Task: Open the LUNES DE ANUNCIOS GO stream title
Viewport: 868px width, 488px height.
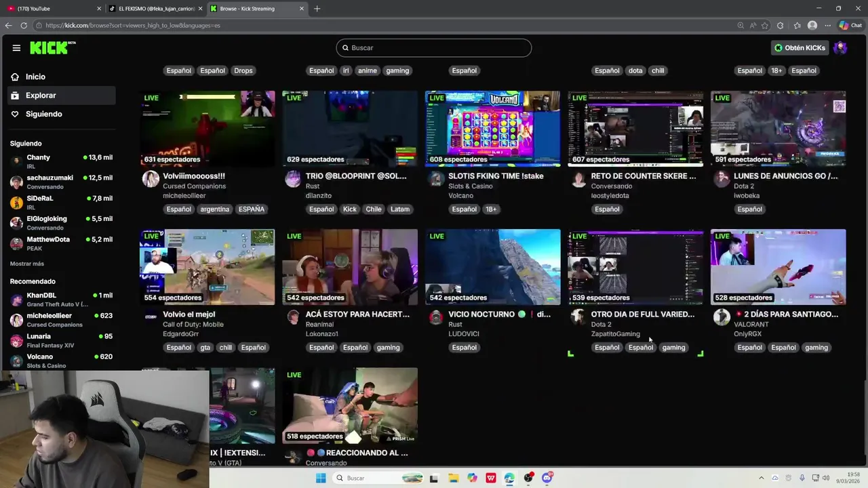Action: [x=785, y=176]
